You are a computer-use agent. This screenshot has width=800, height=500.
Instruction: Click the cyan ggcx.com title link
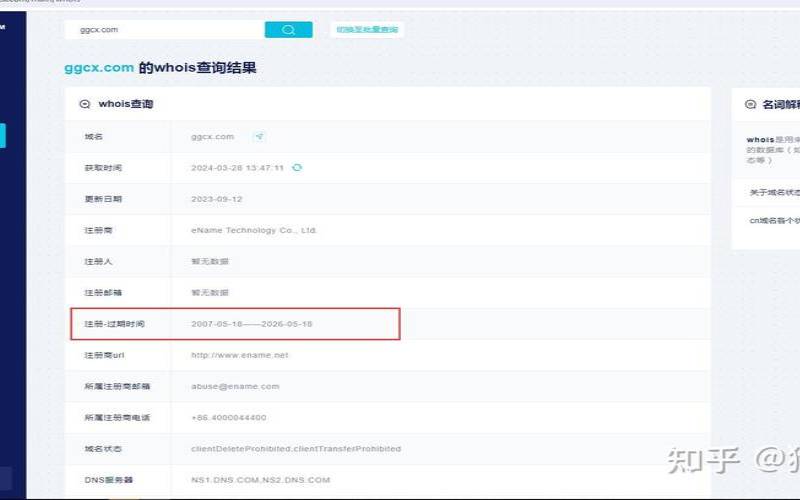(99, 67)
